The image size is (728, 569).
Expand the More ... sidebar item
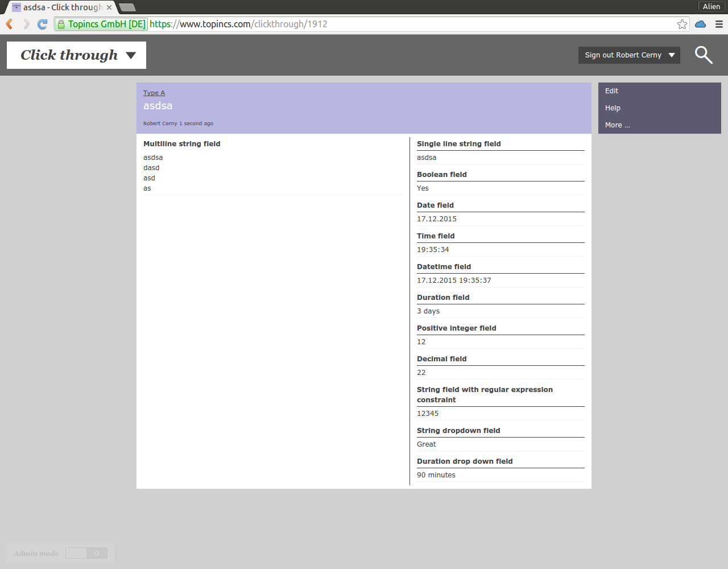[617, 125]
